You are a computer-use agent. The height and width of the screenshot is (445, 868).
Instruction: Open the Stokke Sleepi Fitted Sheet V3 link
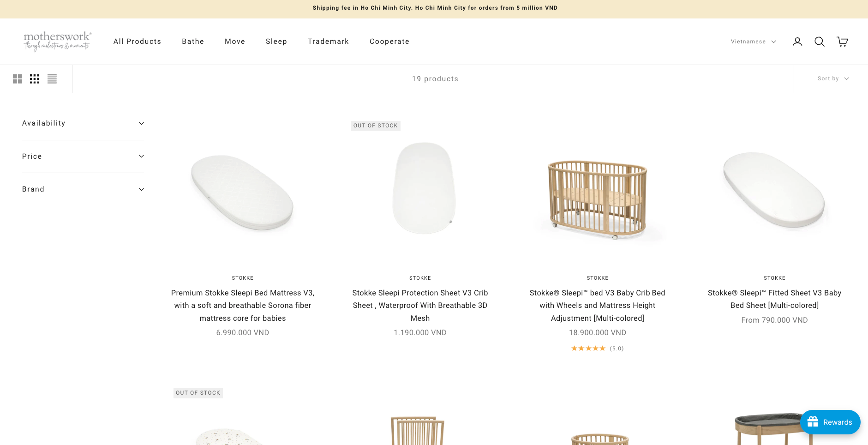click(x=774, y=299)
